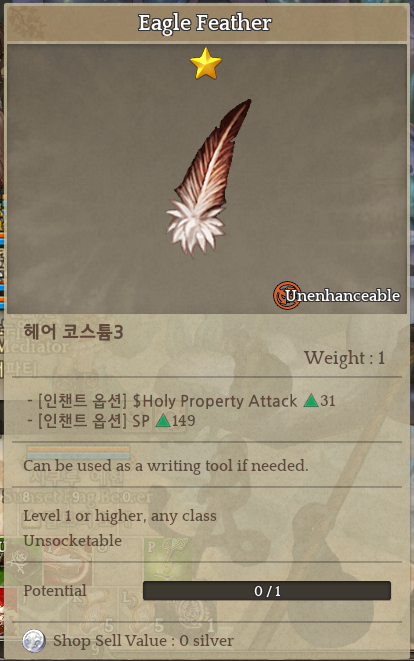Click the eagle feather item image
Screen dimensions: 414x661
coord(208,178)
